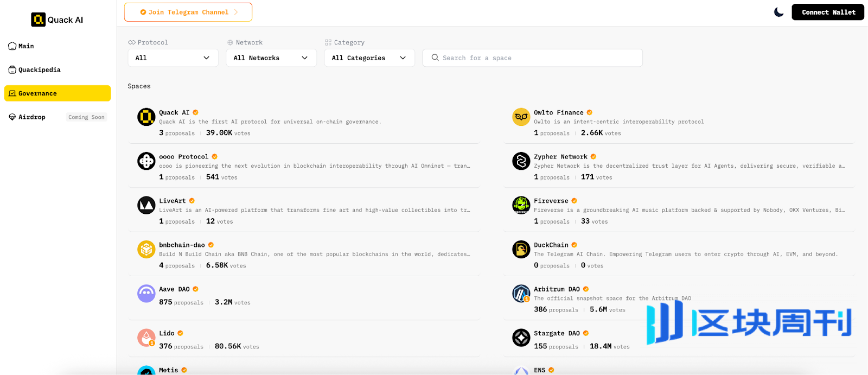
Task: Open the Fireverse space title
Action: [x=551, y=201]
